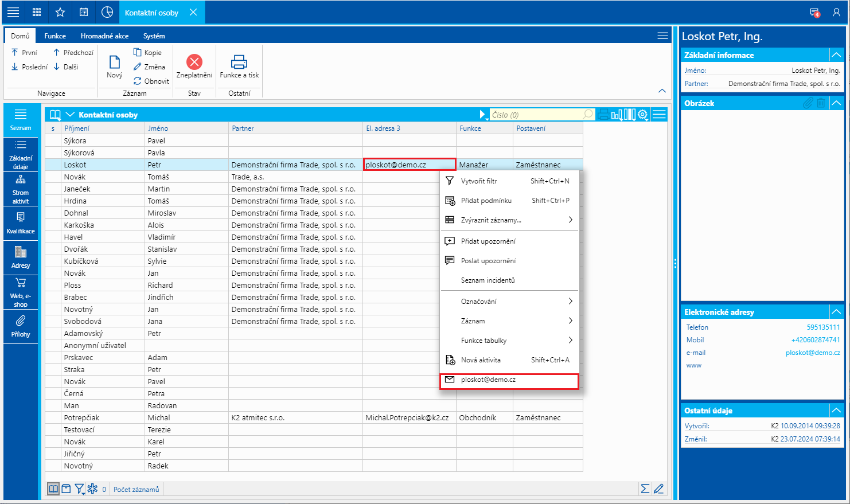850x504 pixels.
Task: Open Funkce a tisk printer icon
Action: pyautogui.click(x=239, y=62)
